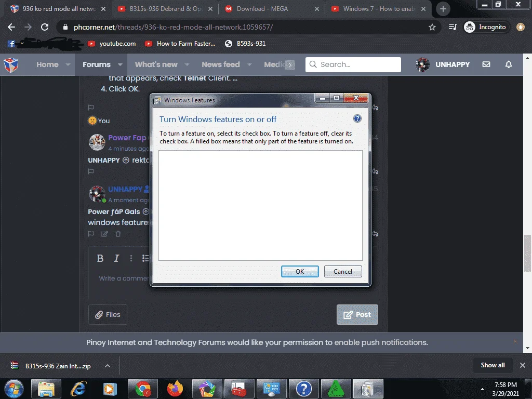Click the browser back arrow
The width and height of the screenshot is (532, 399).
point(11,27)
